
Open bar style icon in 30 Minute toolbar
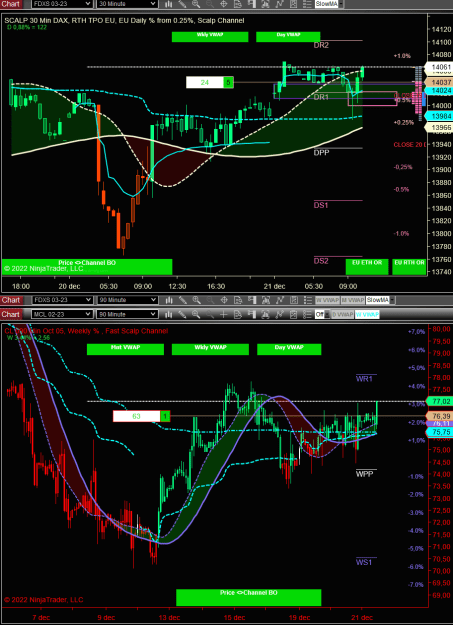pyautogui.click(x=168, y=4)
